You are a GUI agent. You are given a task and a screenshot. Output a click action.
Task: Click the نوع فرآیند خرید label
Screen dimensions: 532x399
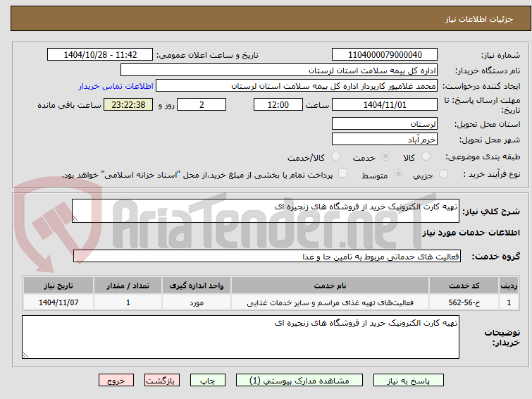pyautogui.click(x=492, y=175)
